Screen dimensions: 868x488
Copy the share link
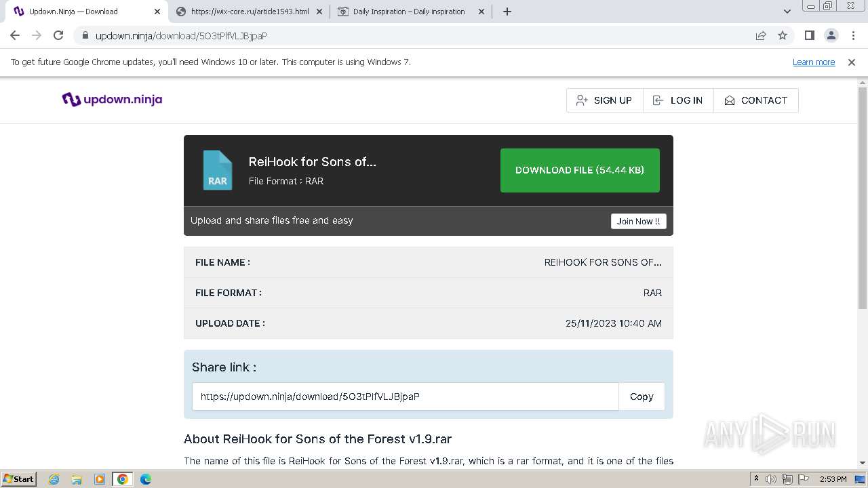click(641, 396)
